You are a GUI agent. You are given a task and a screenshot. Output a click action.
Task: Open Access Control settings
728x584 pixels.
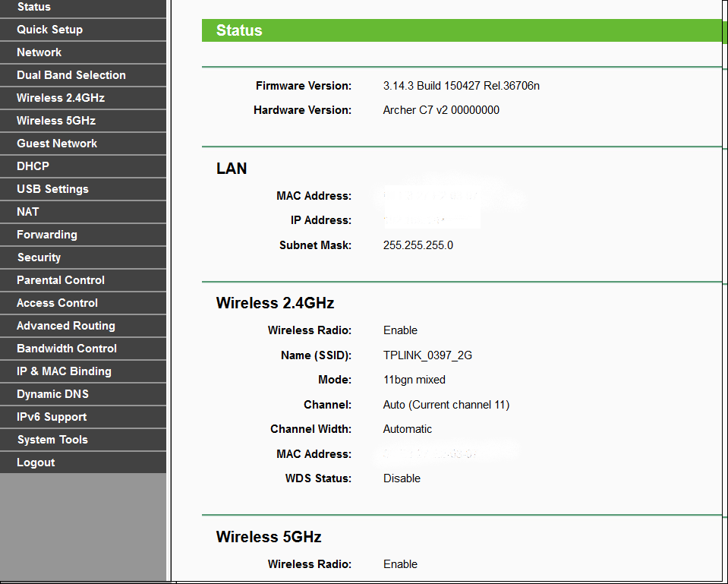[x=57, y=303]
